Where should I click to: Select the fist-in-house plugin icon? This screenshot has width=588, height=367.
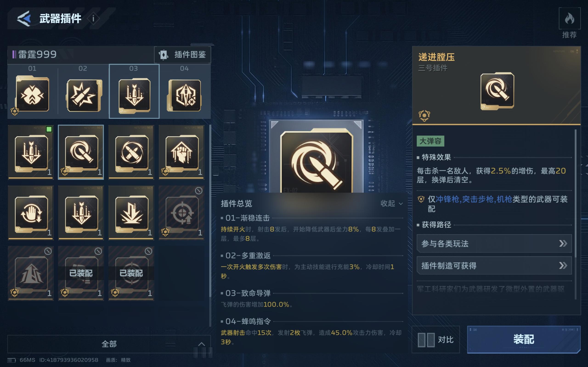[181, 152]
